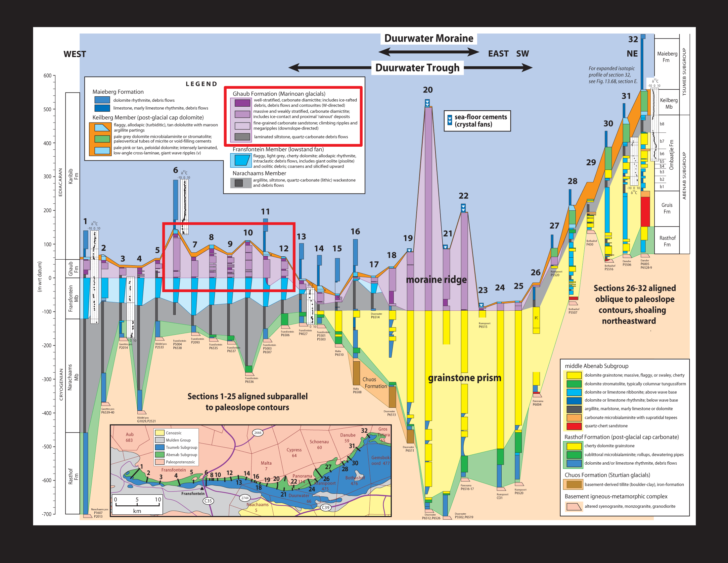The height and width of the screenshot is (563, 728).
Task: Click the Duurwater Moraine heading label
Action: [x=429, y=38]
